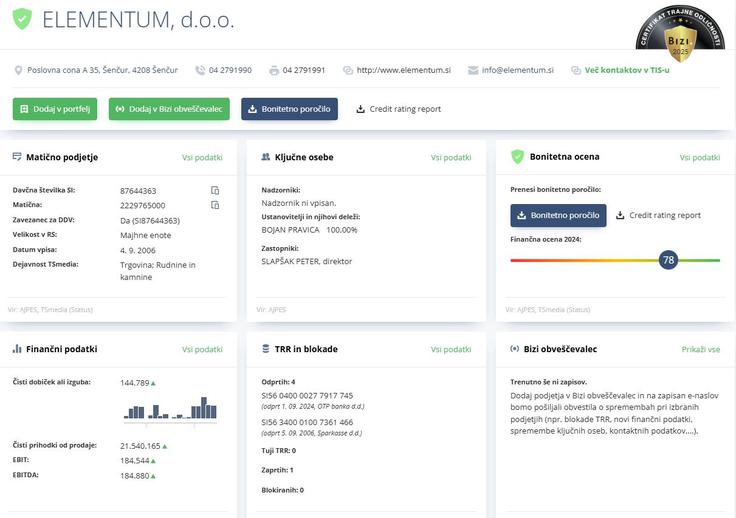
Task: Click the ELEMENTUM, d.o.o. company title
Action: [138, 20]
